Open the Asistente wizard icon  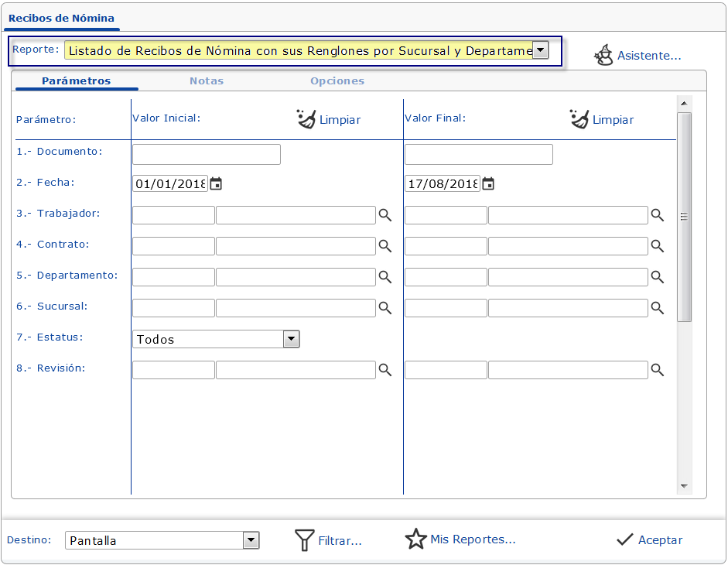pyautogui.click(x=603, y=55)
